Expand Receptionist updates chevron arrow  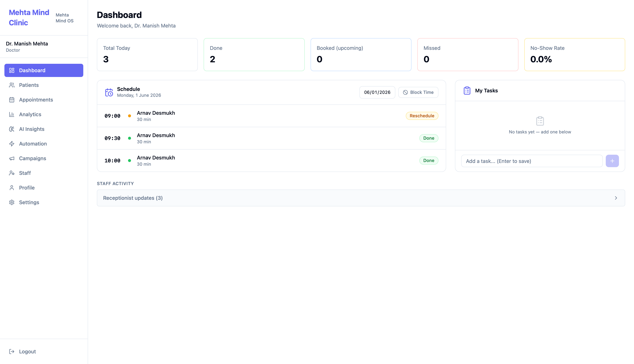pos(616,198)
